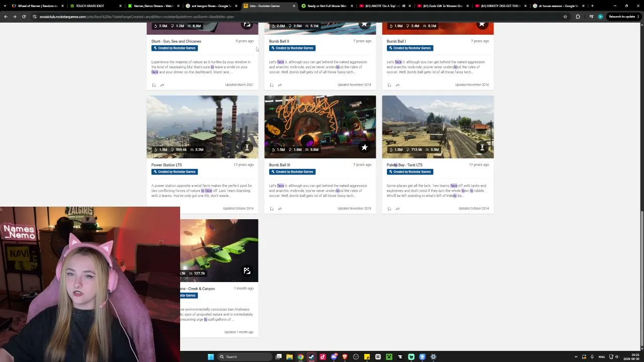This screenshot has width=644, height=362.
Task: Bookmark the Bomb Ball I job
Action: click(389, 85)
